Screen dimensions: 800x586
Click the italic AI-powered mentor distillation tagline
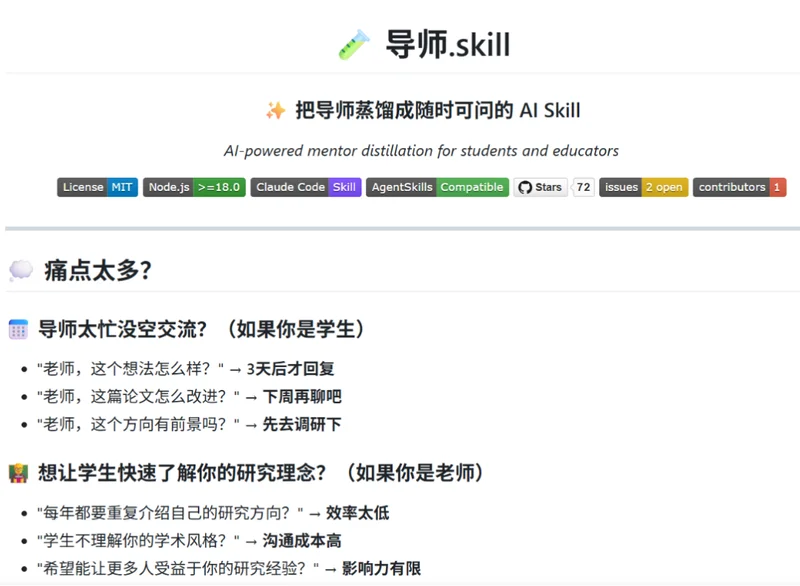(x=421, y=151)
